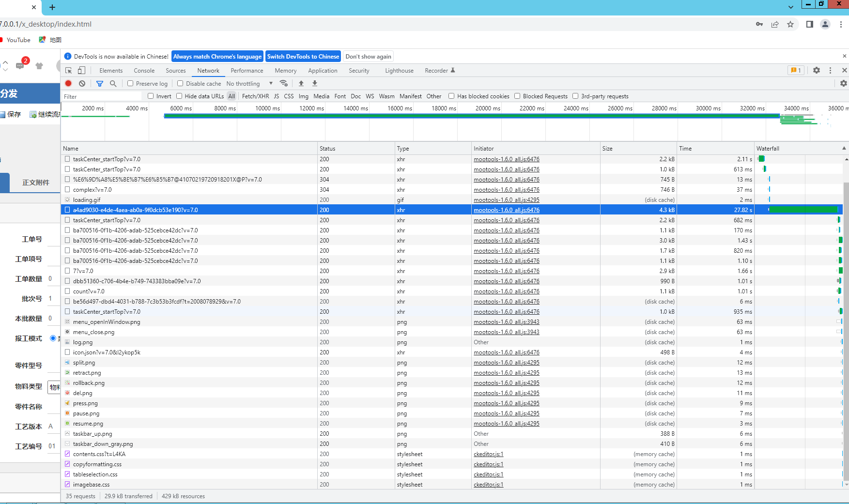Switch to the Console tab
The height and width of the screenshot is (504, 849).
pyautogui.click(x=144, y=71)
